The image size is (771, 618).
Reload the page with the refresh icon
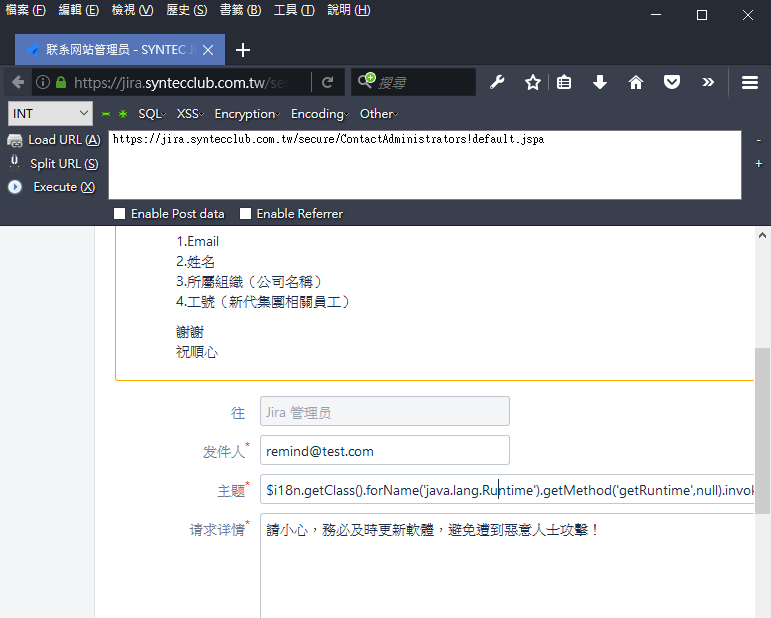(x=327, y=82)
